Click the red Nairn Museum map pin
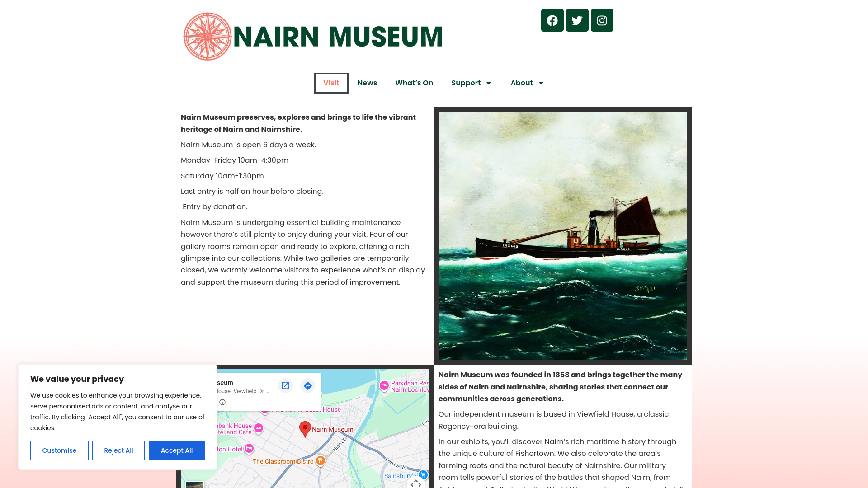The image size is (868, 488). click(x=305, y=429)
